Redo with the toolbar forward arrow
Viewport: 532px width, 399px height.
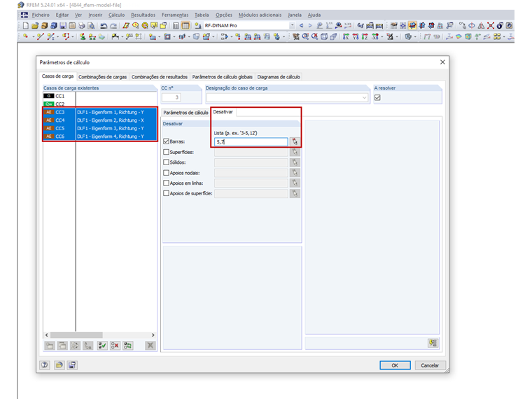coord(113,25)
